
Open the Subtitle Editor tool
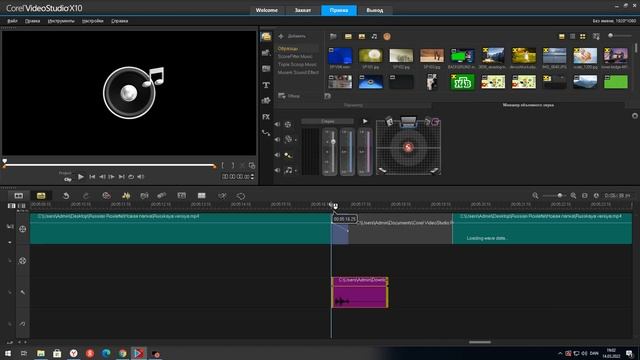(x=182, y=196)
